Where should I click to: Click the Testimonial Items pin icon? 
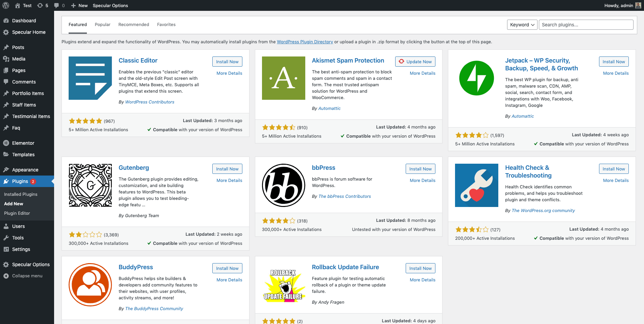tap(6, 116)
